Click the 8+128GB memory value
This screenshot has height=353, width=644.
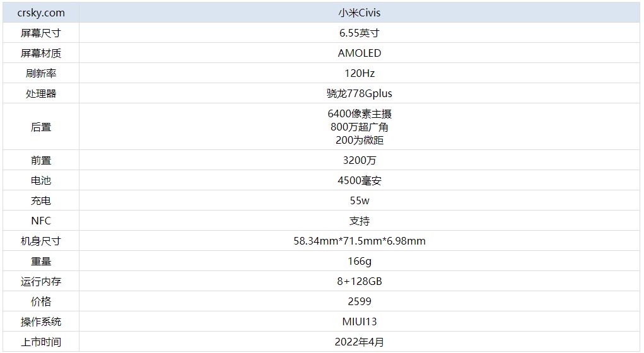360,281
